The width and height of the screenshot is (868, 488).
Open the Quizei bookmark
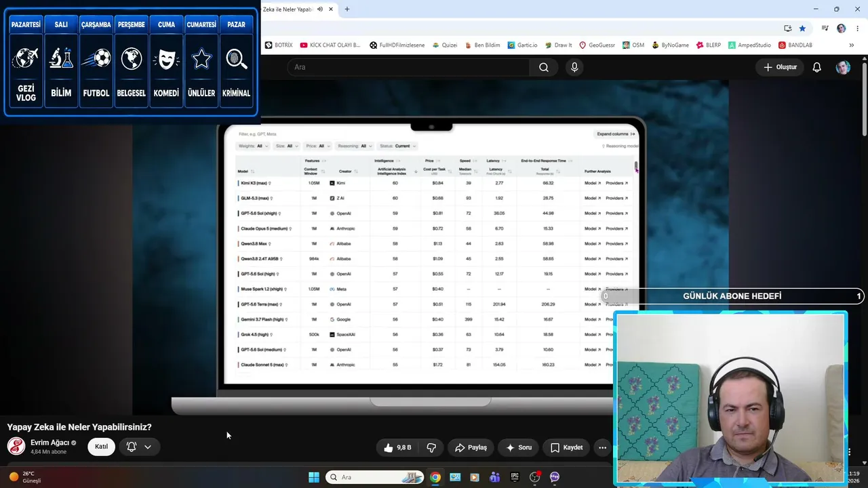(444, 45)
